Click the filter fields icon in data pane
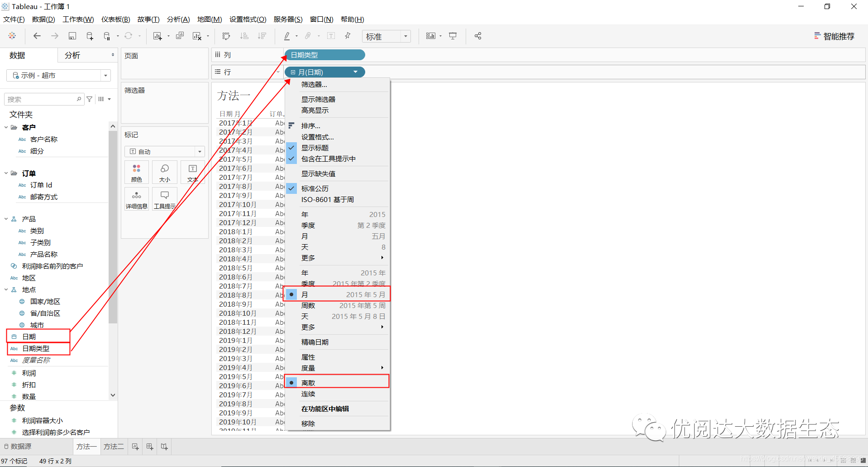This screenshot has width=868, height=467. 90,99
